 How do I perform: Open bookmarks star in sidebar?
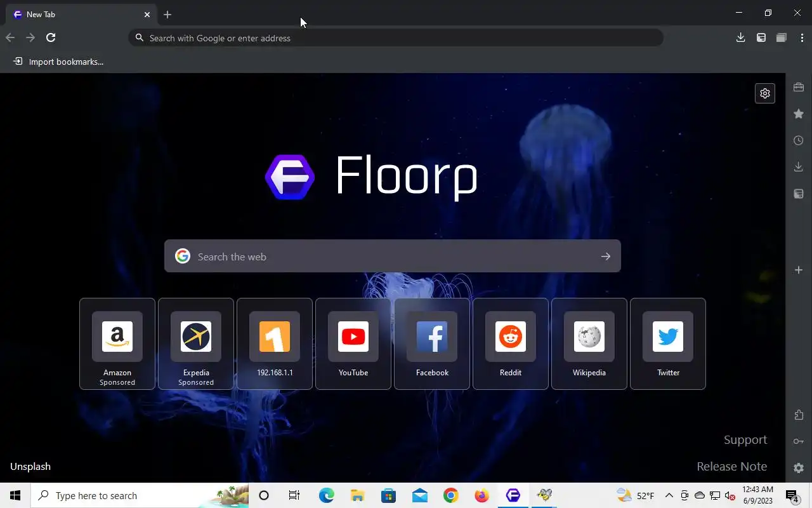799,114
